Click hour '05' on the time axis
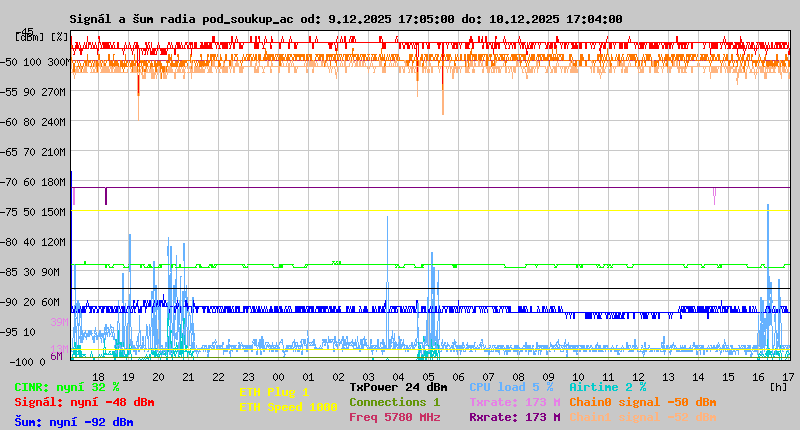Viewport: 800px width, 430px height. tap(429, 377)
